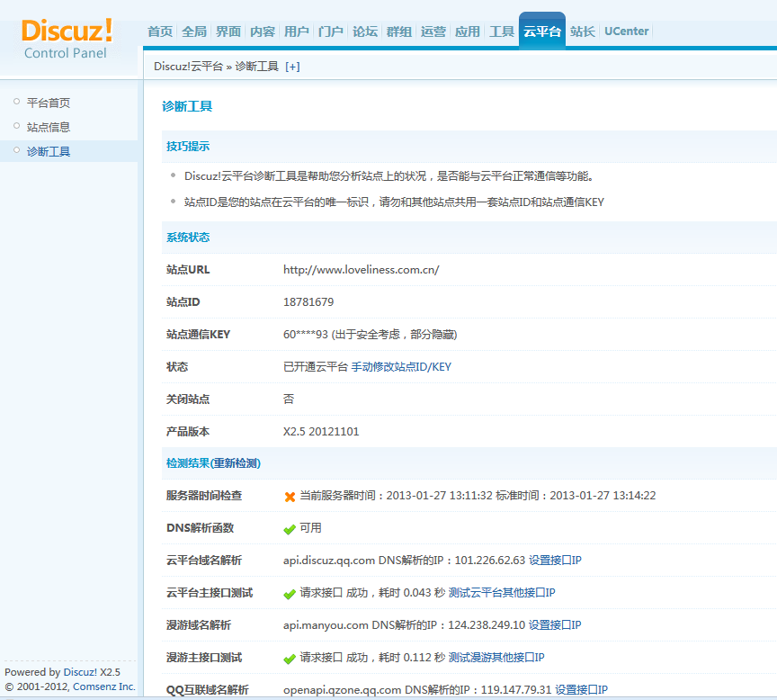Open the 全局 top menu
Image resolution: width=777 pixels, height=700 pixels.
point(193,31)
